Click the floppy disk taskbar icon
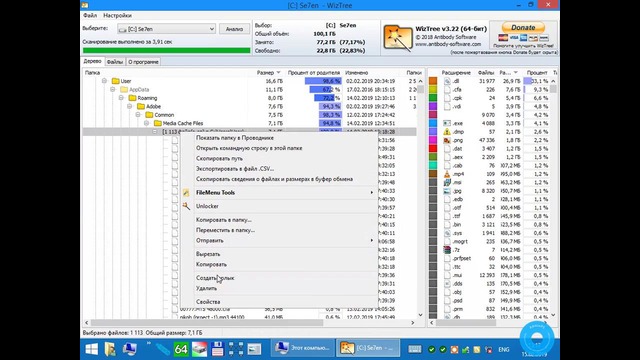The width and height of the screenshot is (640, 360). coord(218,349)
